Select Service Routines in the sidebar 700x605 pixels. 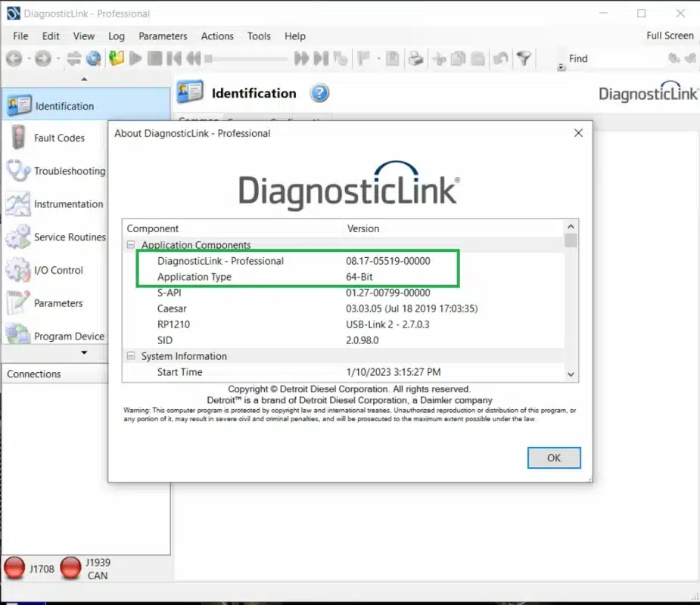pos(55,237)
